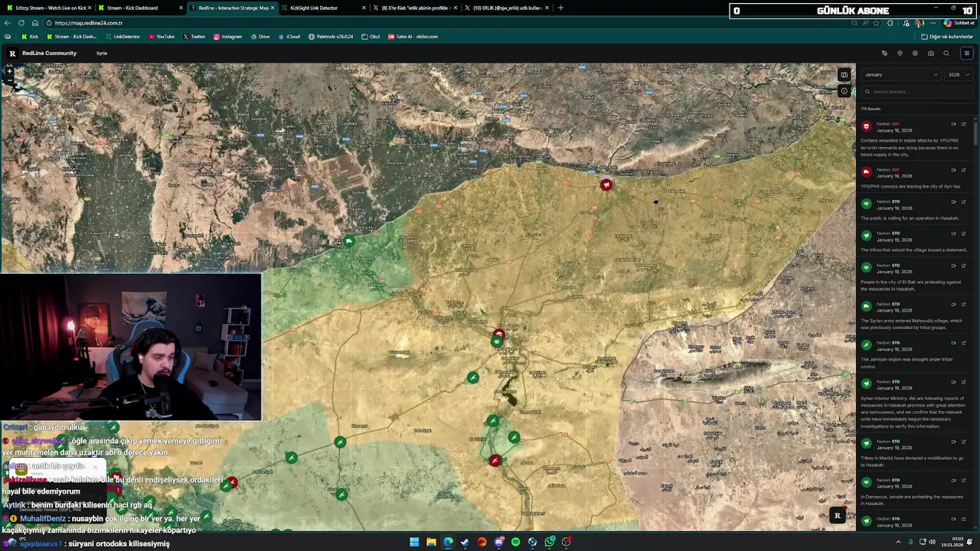Click the RedLine R logo in header
The width and height of the screenshot is (980, 551).
(x=12, y=53)
